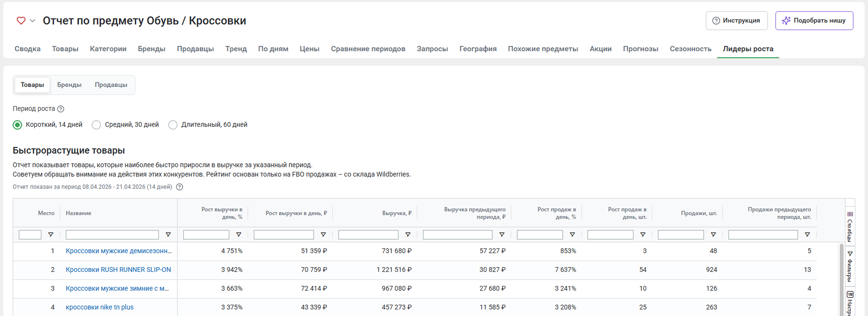
Task: Switch to the Сезонность tab
Action: [690, 49]
